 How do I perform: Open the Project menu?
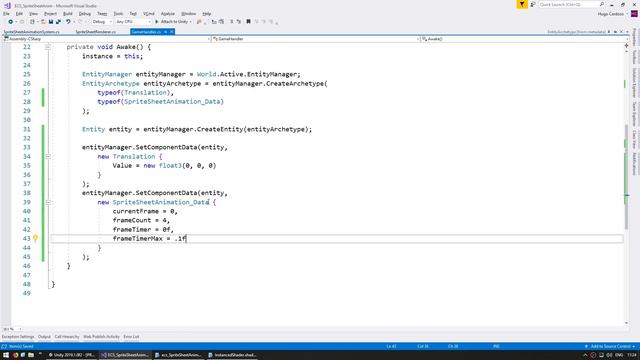51,14
